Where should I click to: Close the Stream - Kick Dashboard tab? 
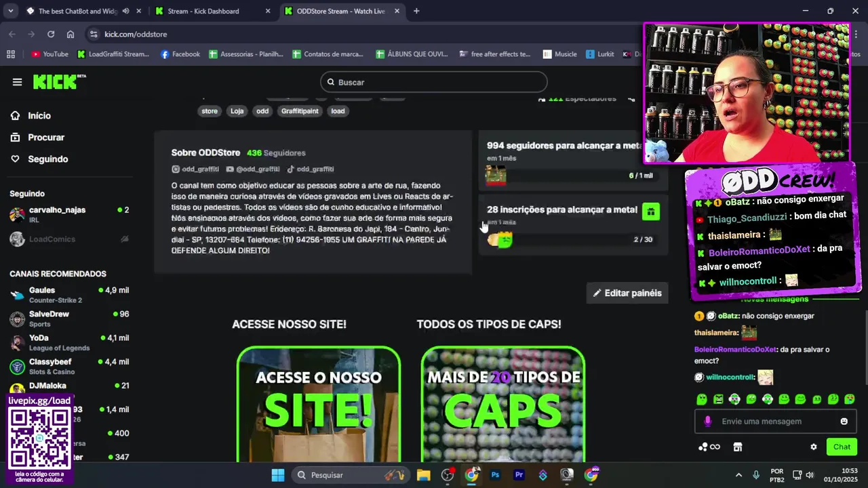coord(267,12)
